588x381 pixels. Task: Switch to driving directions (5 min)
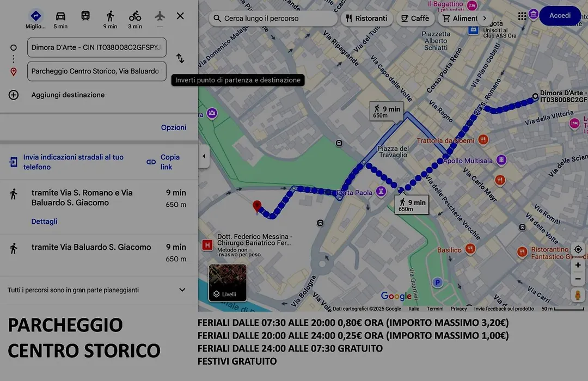coord(60,16)
